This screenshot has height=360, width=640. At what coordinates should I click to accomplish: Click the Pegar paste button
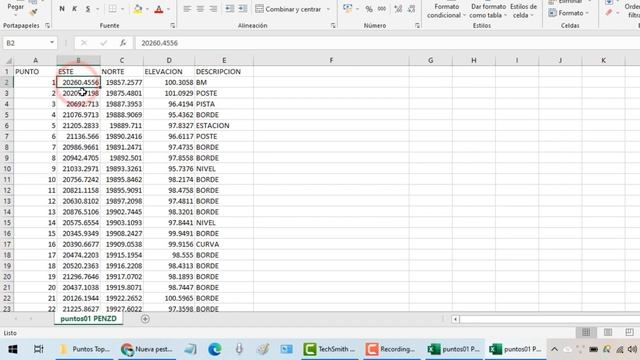click(x=16, y=8)
